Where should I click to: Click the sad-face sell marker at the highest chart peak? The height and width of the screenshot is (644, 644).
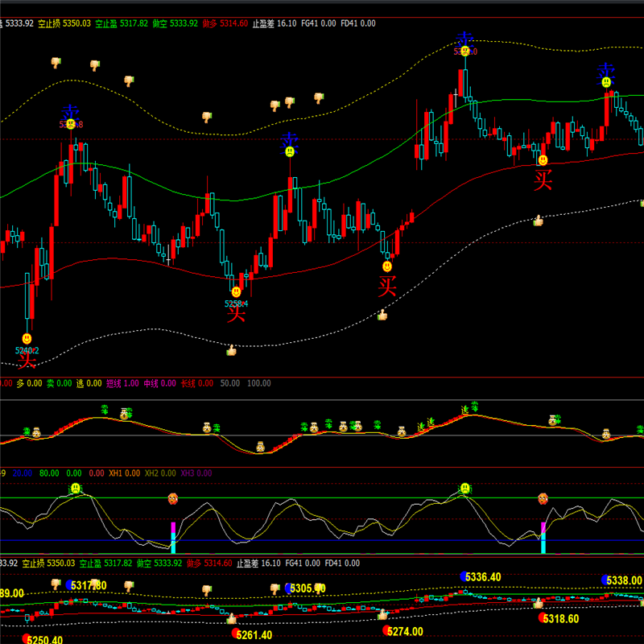pyautogui.click(x=465, y=51)
